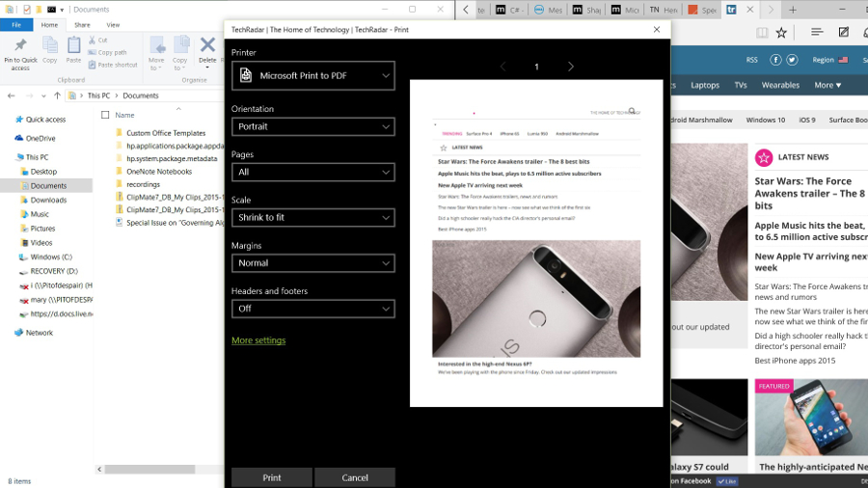Screen dimensions: 868x488
Task: Click the RSS link on TechRadar
Action: pos(751,60)
